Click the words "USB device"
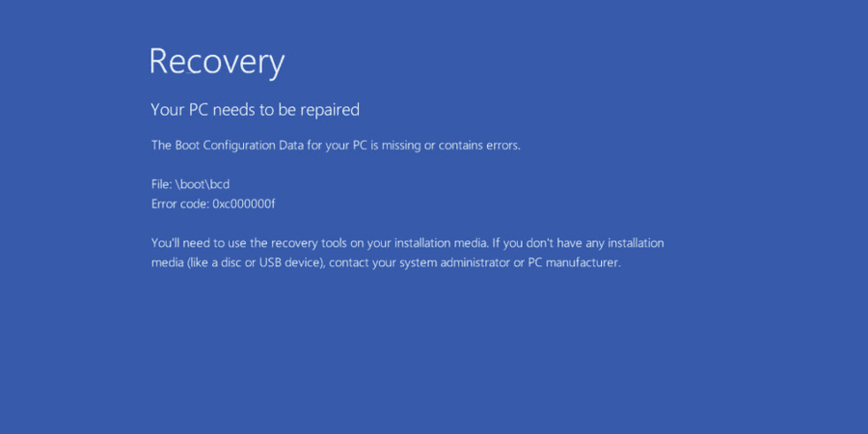 [282, 263]
